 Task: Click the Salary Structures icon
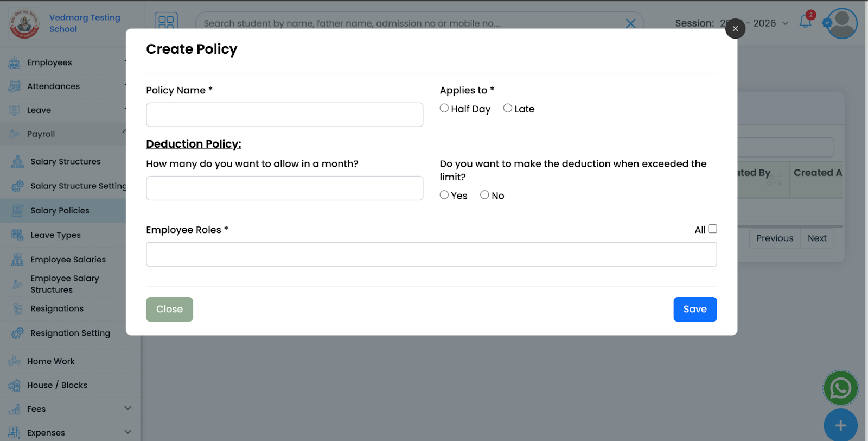point(17,162)
